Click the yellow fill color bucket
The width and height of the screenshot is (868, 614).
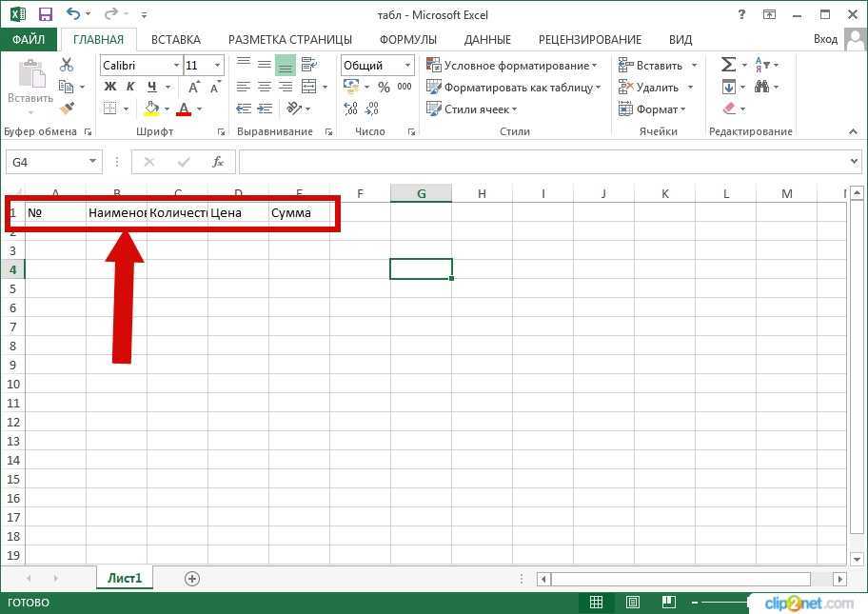tap(151, 108)
